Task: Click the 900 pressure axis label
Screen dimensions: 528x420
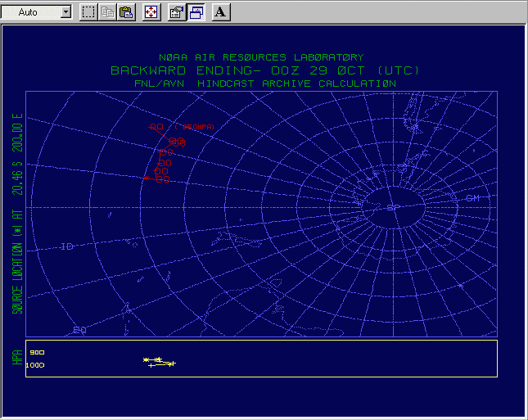Action: coord(36,352)
